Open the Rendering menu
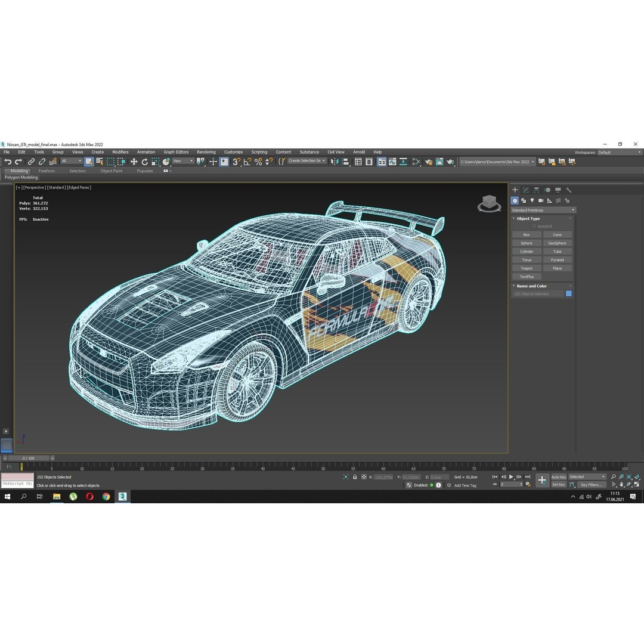Screen dimensions: 644x644 tap(206, 152)
